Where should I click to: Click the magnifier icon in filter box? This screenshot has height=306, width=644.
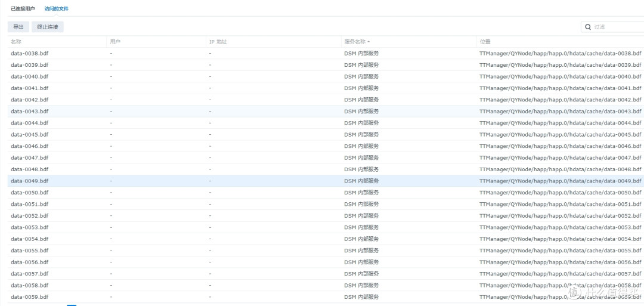pos(588,27)
